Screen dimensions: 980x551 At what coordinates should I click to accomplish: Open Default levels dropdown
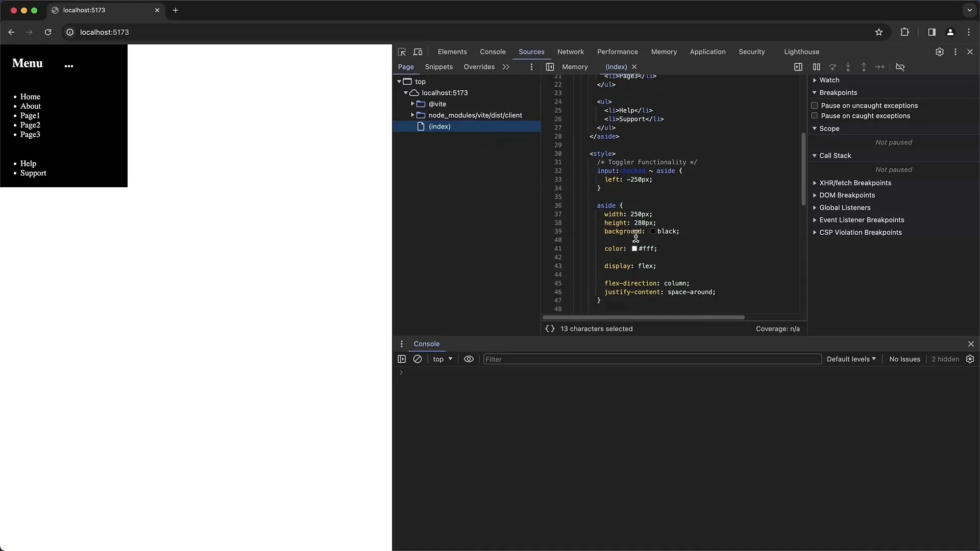(851, 359)
